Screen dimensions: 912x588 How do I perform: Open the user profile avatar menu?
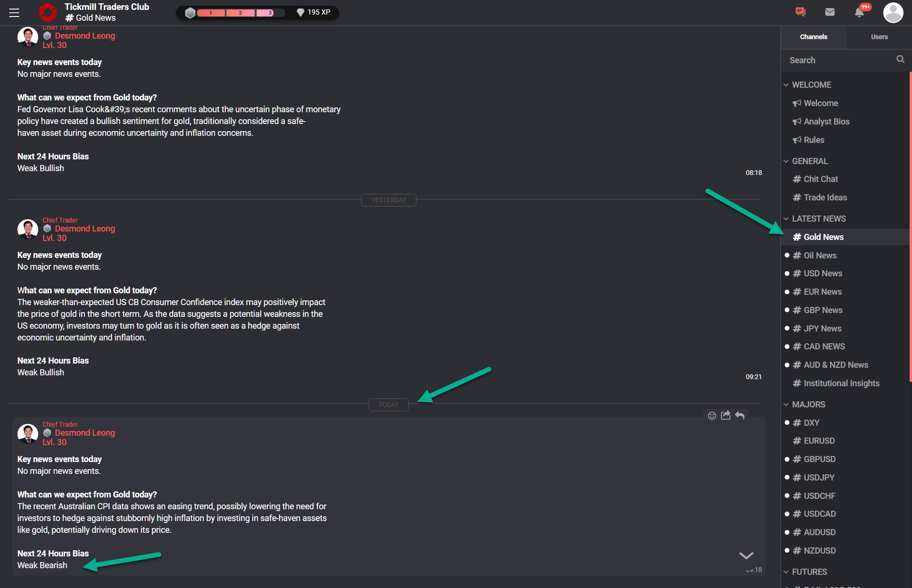(893, 12)
